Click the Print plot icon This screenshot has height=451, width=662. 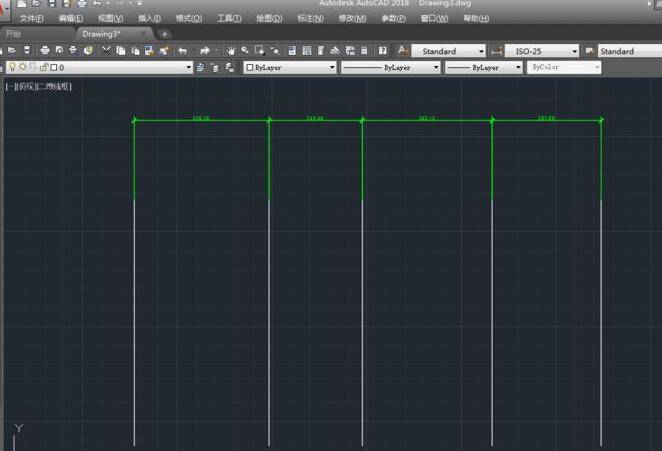[x=47, y=51]
